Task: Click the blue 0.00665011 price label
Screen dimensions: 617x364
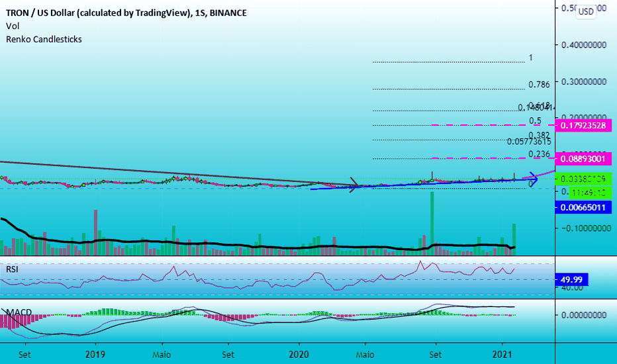Action: pyautogui.click(x=583, y=207)
